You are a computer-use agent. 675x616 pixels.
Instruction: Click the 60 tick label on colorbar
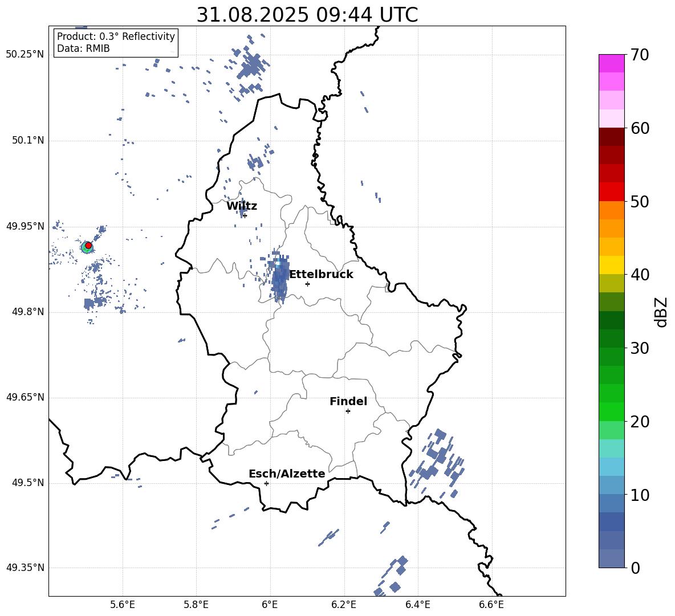coord(640,128)
